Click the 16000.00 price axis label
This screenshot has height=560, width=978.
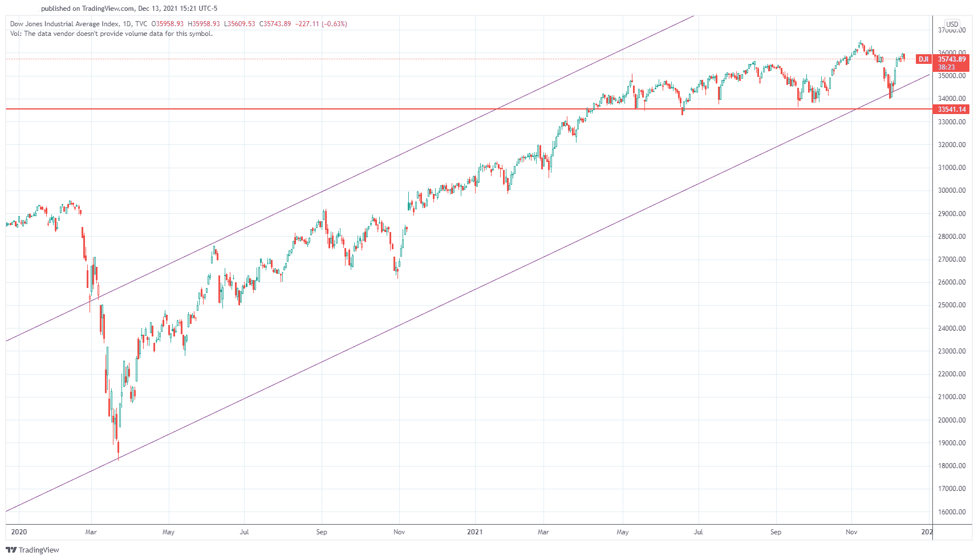(x=952, y=512)
